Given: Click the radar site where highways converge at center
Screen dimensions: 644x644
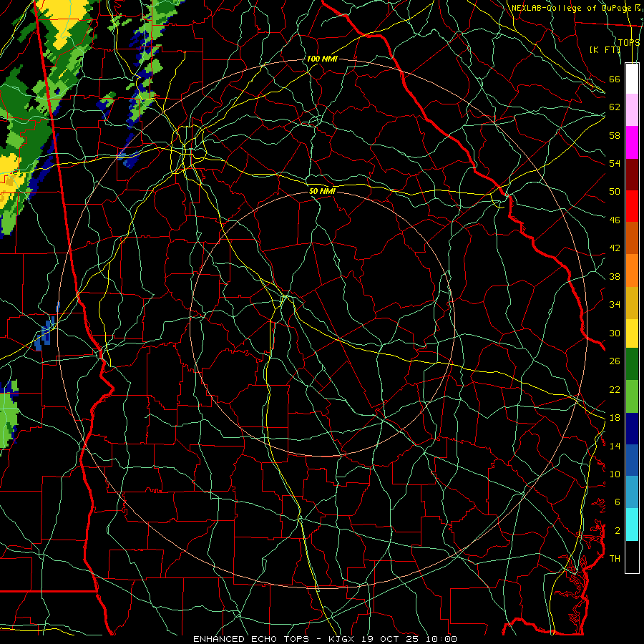Looking at the screenshot, I should point(286,296).
